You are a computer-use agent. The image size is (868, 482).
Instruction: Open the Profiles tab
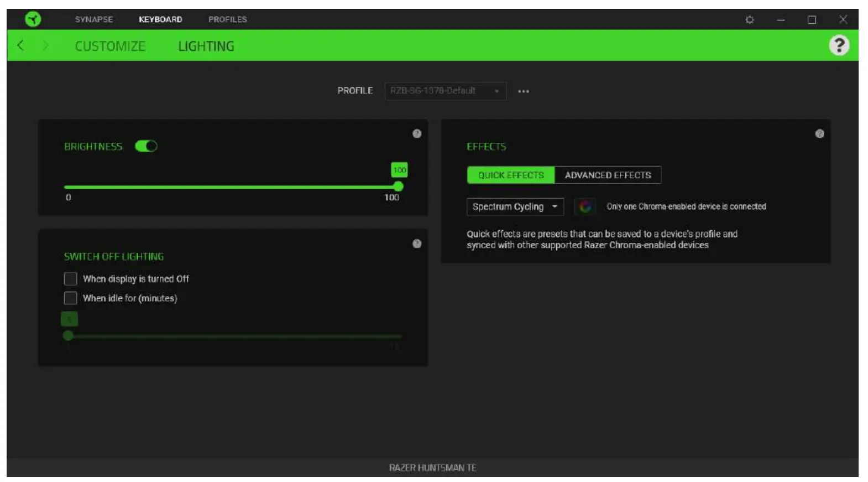coord(228,19)
